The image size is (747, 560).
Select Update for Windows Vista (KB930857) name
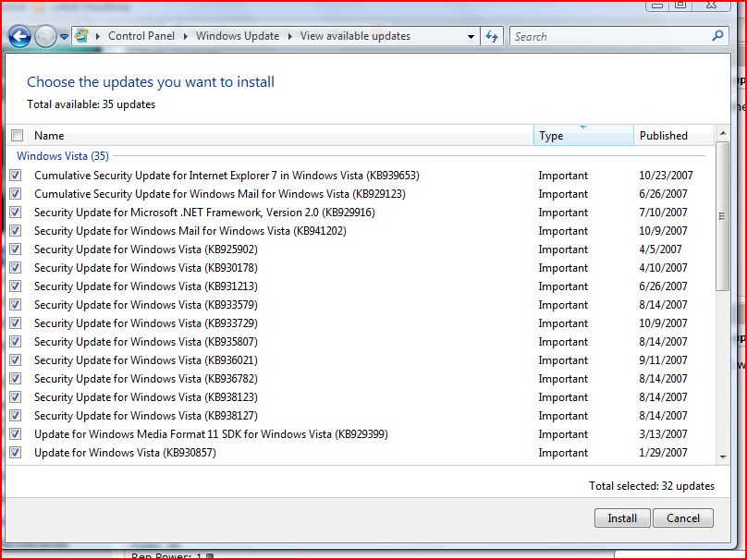(125, 453)
